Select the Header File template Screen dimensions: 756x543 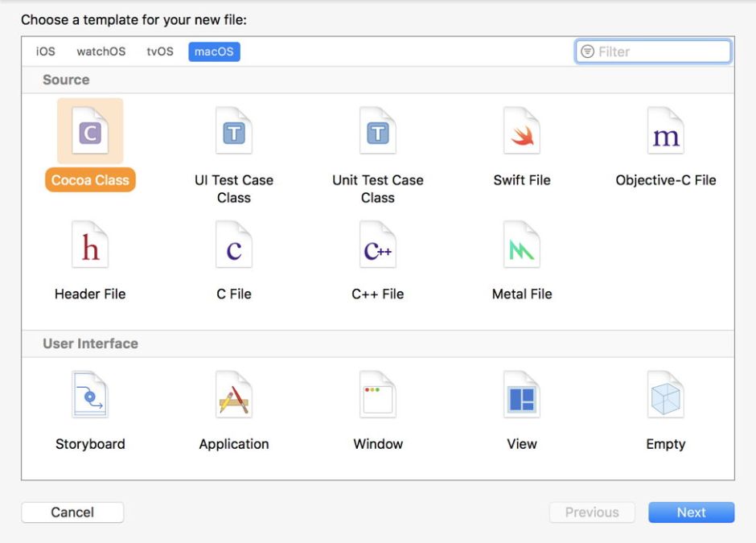90,246
